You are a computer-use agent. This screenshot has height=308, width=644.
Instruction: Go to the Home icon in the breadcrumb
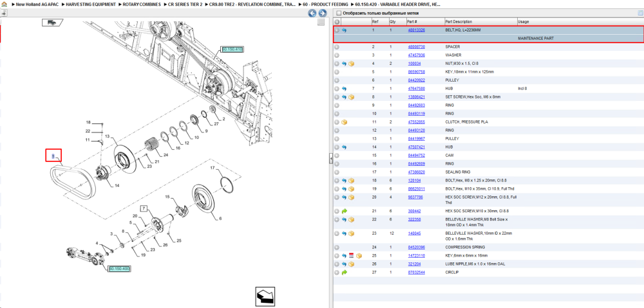4,4
